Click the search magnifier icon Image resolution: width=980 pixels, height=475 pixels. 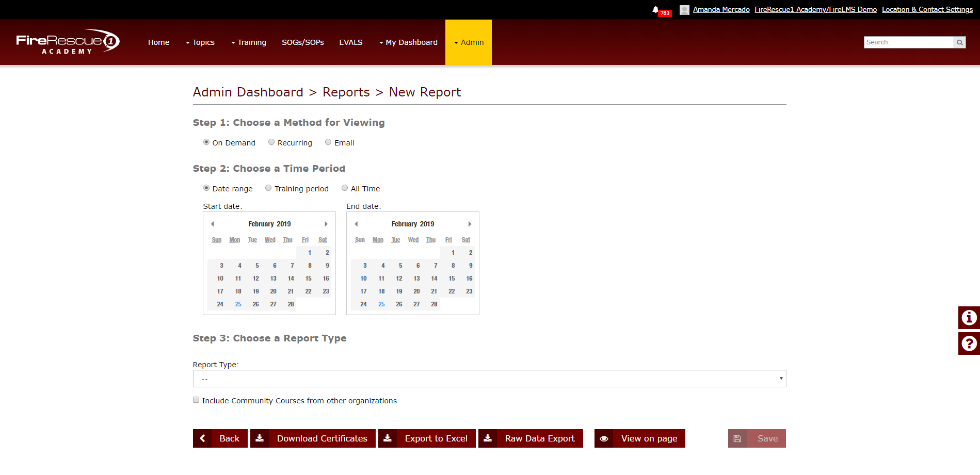pos(960,42)
